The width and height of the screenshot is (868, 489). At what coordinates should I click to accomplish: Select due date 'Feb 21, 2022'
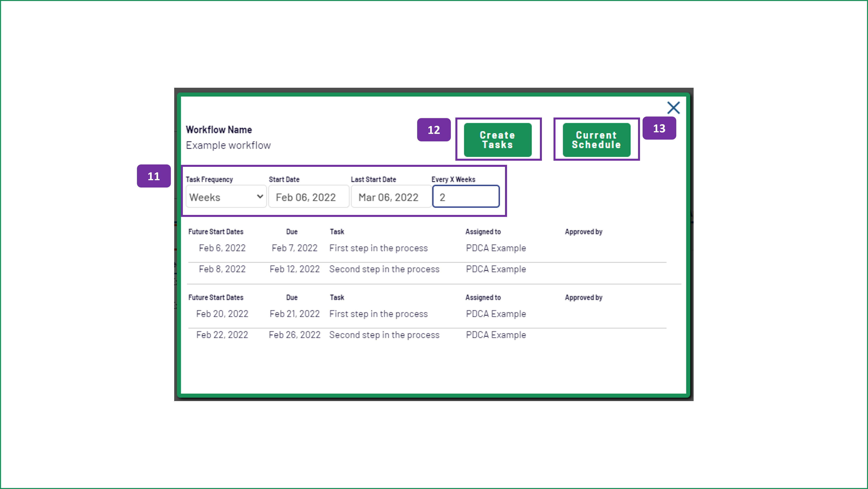295,314
